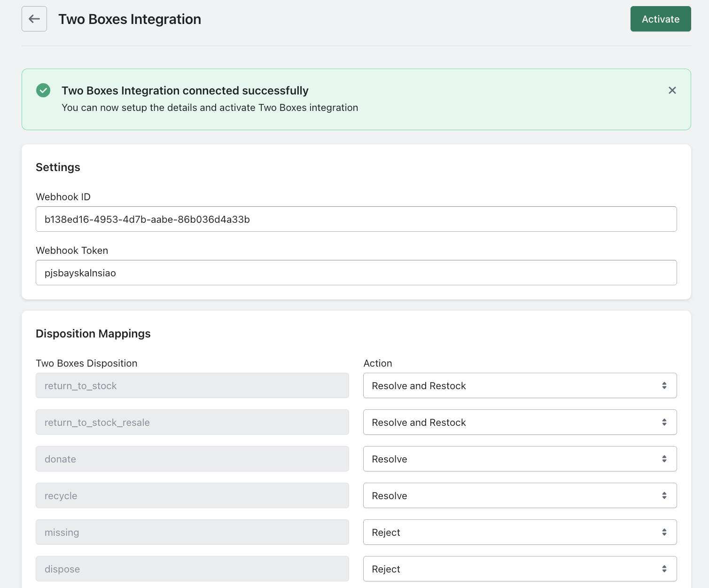The image size is (709, 588).
Task: Click the disabled return_to_stock disposition field
Action: [x=192, y=385]
